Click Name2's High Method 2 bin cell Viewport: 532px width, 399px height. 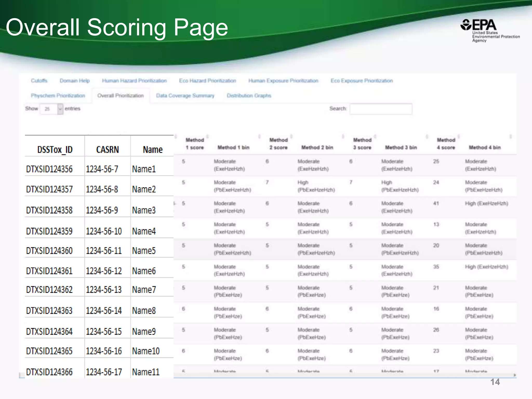pyautogui.click(x=316, y=186)
